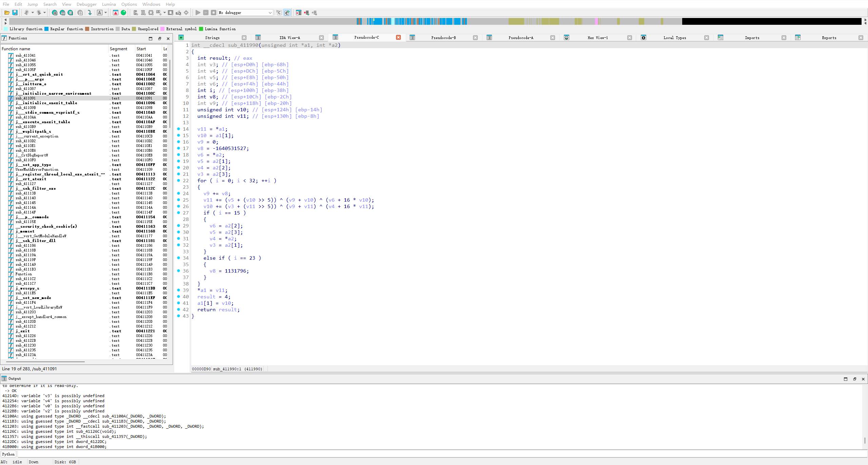
Task: Click the Functions panel 'f' icon
Action: (4, 38)
